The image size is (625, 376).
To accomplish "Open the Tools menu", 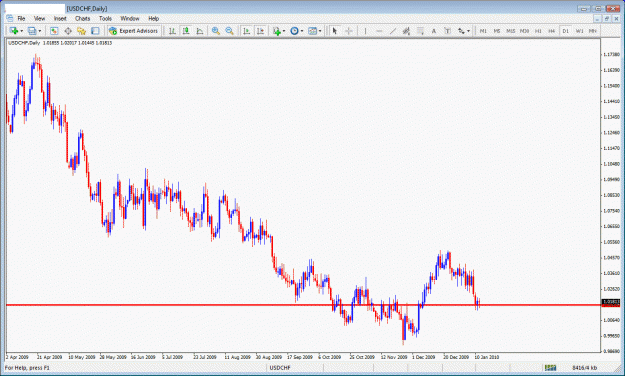I will (x=105, y=18).
